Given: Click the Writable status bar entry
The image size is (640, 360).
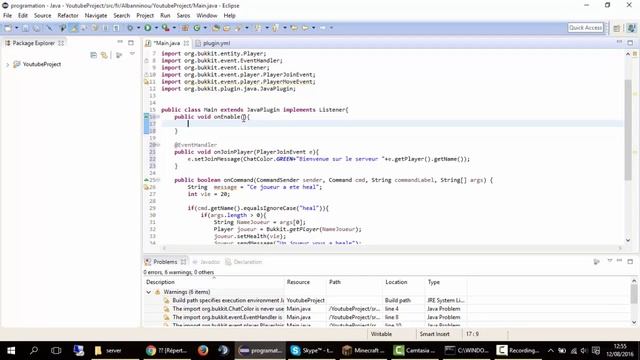Looking at the screenshot, I should (381, 334).
